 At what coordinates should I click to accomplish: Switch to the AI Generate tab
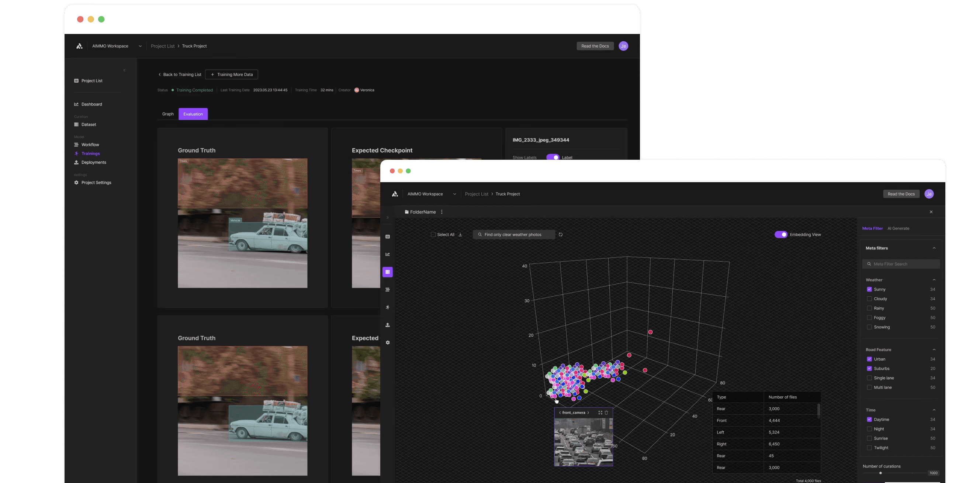(x=898, y=228)
